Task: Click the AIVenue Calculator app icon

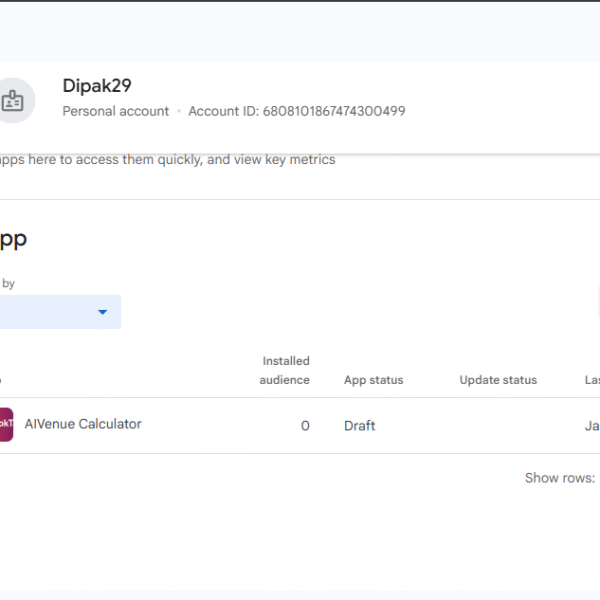Action: click(5, 425)
